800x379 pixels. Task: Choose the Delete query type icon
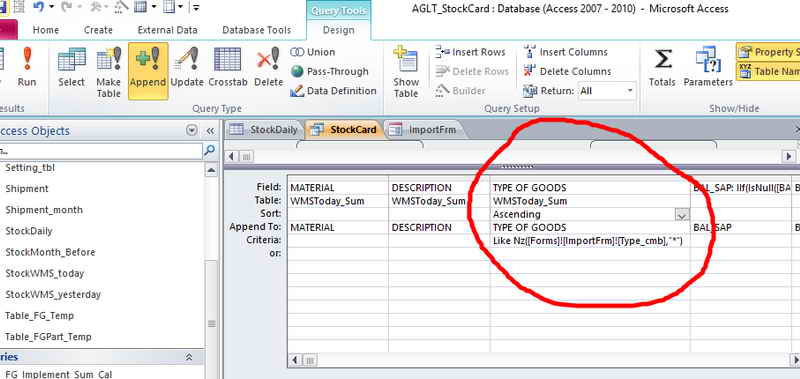pos(268,67)
